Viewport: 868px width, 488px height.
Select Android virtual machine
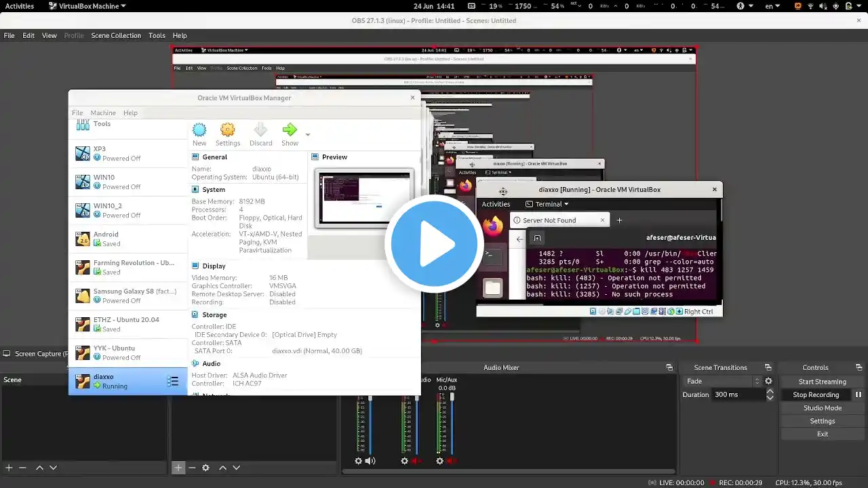pos(127,239)
